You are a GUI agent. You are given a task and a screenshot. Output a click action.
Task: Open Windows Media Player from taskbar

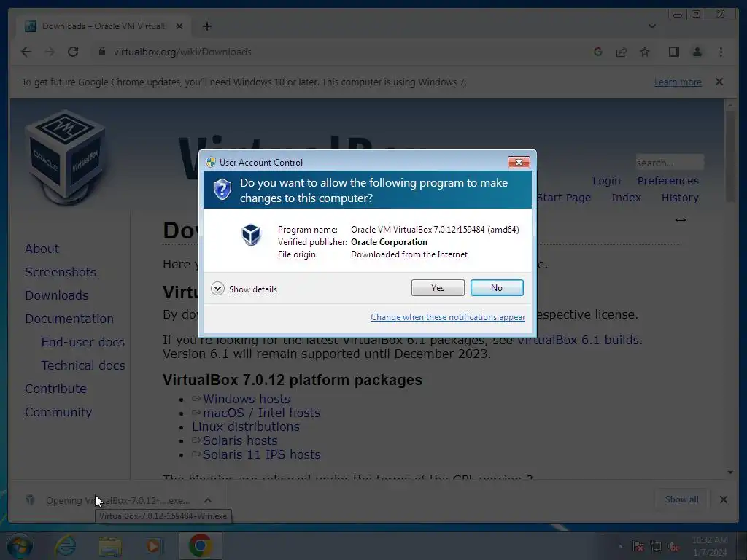tap(153, 545)
